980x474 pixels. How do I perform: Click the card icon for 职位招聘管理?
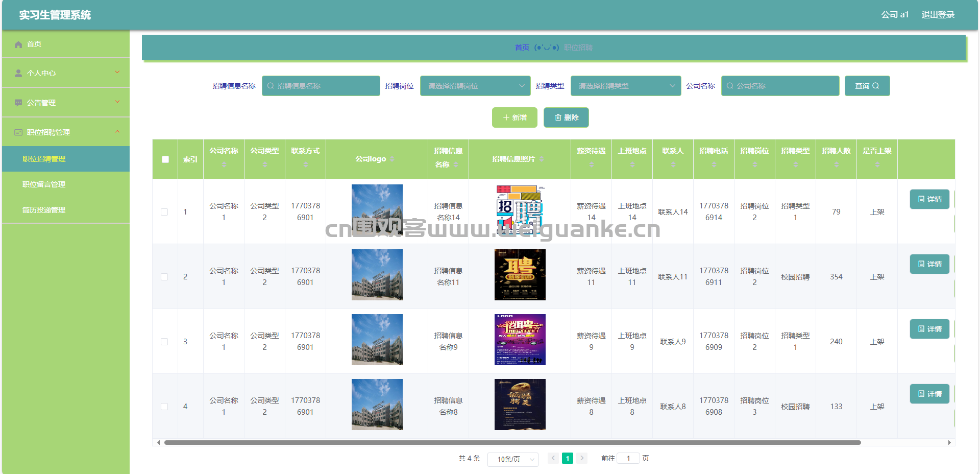18,132
